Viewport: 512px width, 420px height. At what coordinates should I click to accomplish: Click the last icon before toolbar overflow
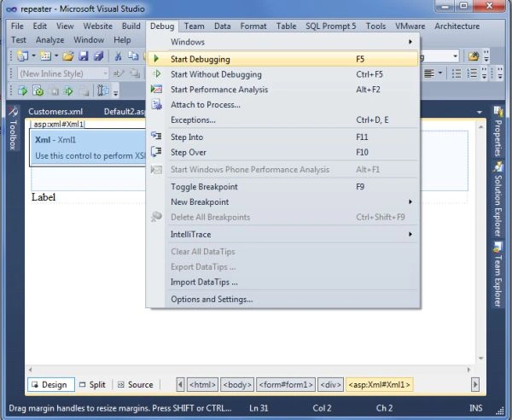(x=103, y=90)
